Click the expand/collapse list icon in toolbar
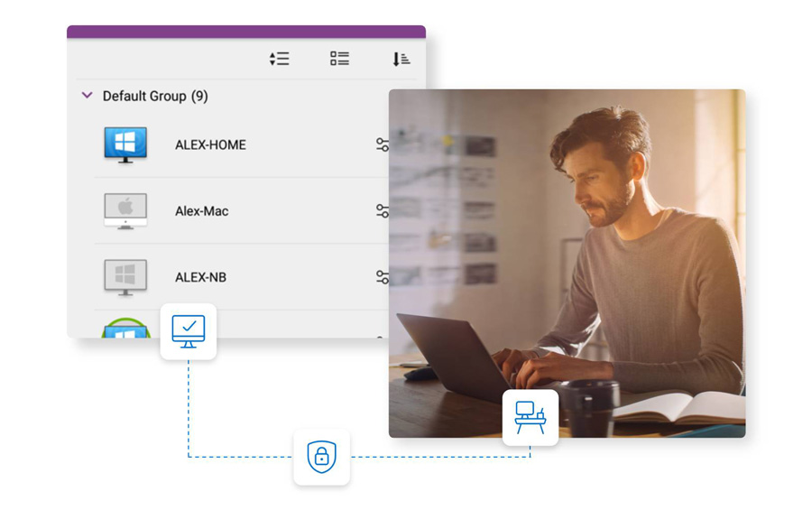The width and height of the screenshot is (812, 510). [x=279, y=59]
